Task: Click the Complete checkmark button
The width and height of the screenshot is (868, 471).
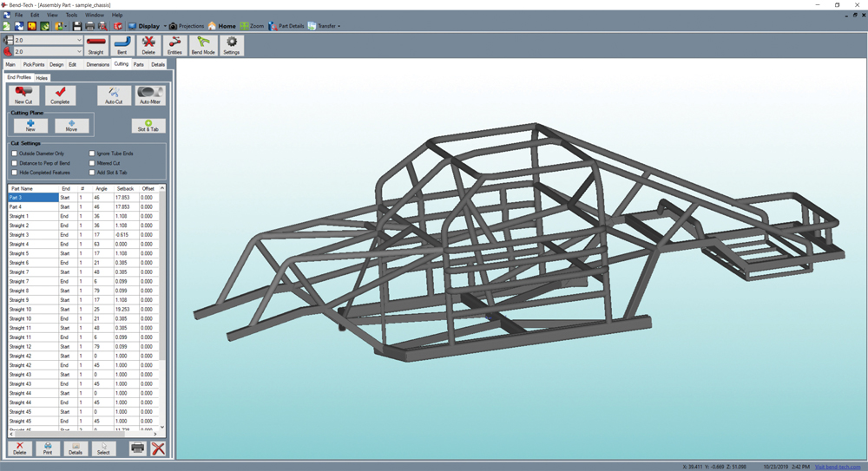Action: 61,95
